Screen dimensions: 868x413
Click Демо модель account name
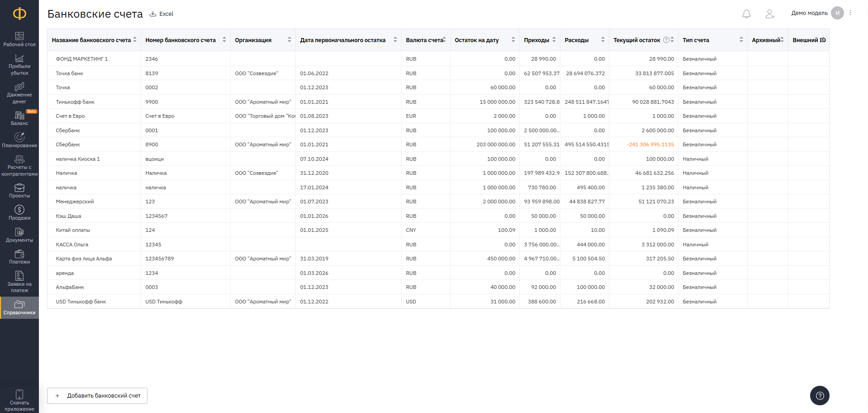(809, 13)
